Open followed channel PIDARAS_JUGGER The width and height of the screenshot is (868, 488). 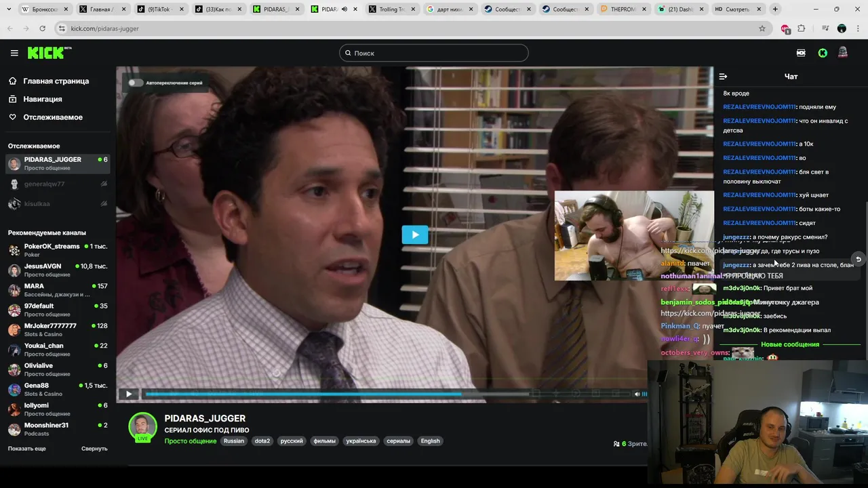point(58,163)
